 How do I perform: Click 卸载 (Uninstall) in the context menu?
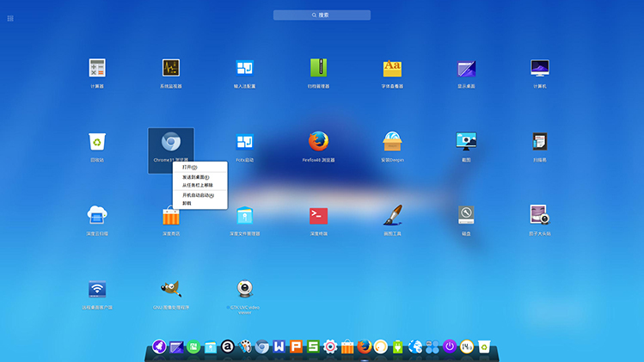pyautogui.click(x=187, y=203)
